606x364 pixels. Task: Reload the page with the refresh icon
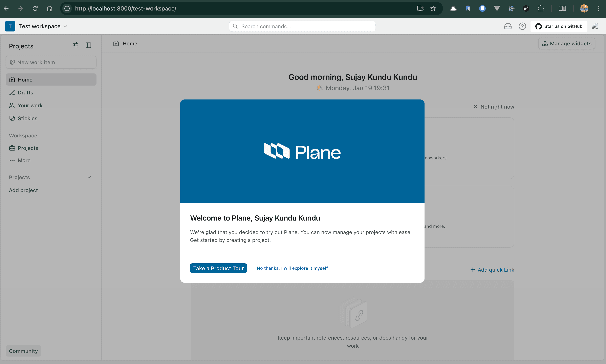point(35,9)
